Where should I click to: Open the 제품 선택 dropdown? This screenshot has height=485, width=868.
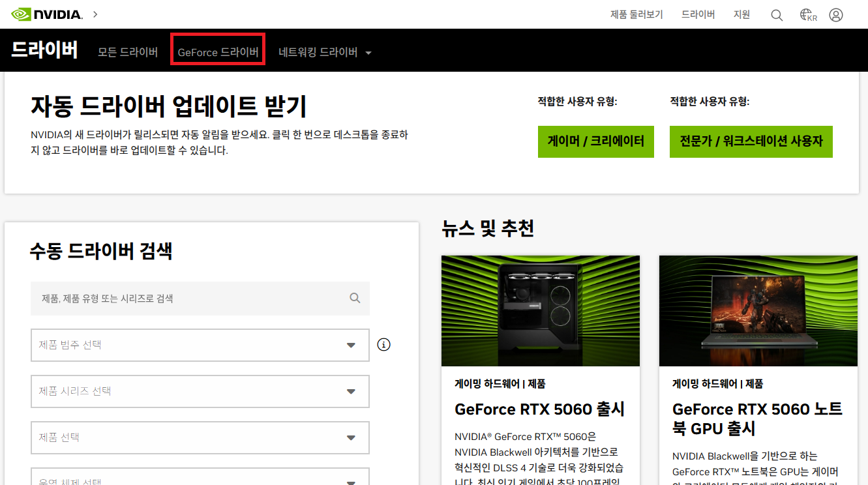click(200, 437)
